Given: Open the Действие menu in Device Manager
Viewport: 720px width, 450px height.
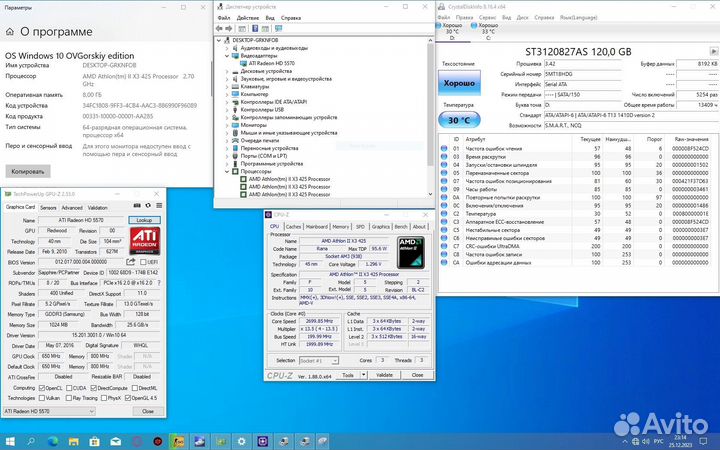Looking at the screenshot, I should click(248, 18).
